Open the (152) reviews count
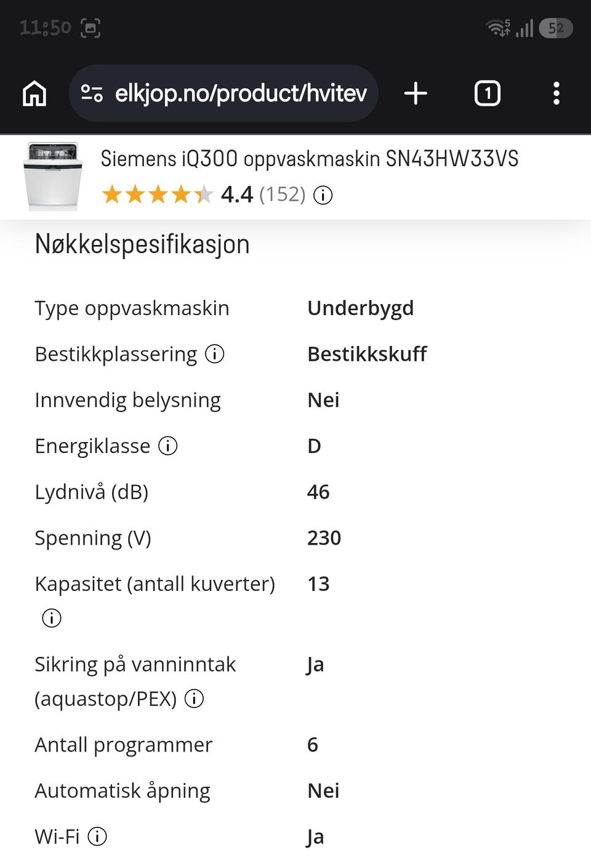This screenshot has width=591, height=868. (282, 195)
